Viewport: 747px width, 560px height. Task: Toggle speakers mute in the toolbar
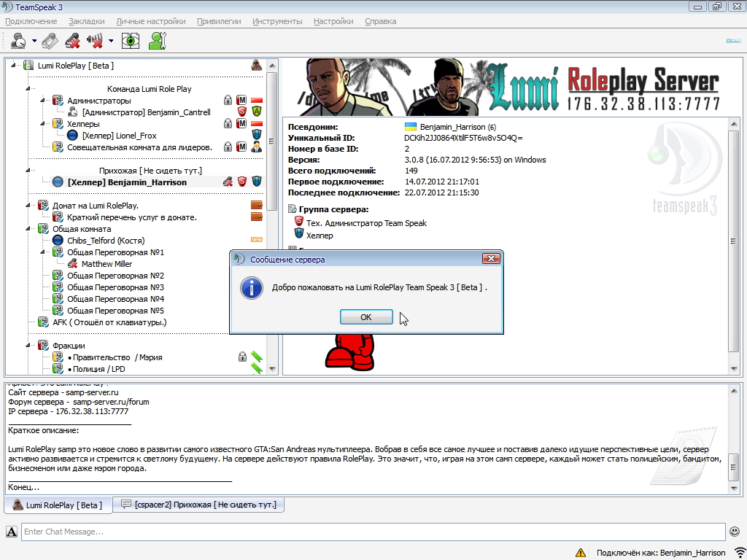point(96,41)
